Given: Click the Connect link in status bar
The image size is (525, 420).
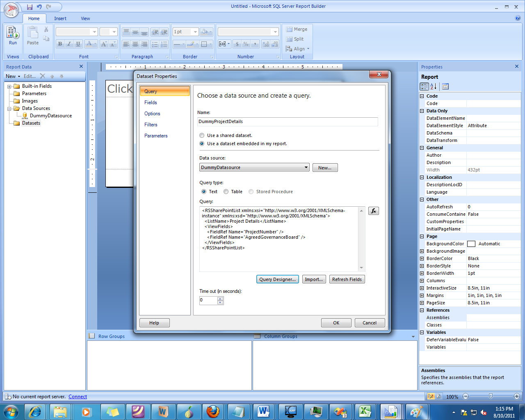Looking at the screenshot, I should [x=78, y=397].
